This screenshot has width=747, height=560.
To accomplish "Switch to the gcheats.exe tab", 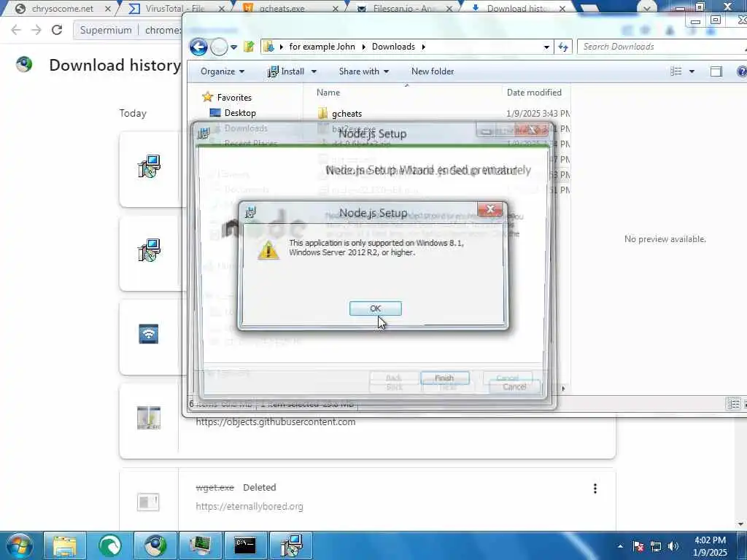I will click(x=282, y=9).
